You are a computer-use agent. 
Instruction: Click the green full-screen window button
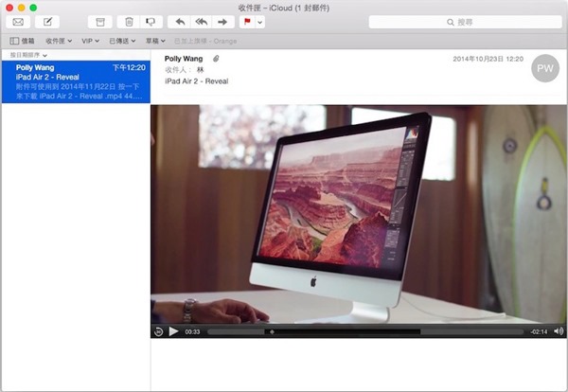pyautogui.click(x=33, y=8)
